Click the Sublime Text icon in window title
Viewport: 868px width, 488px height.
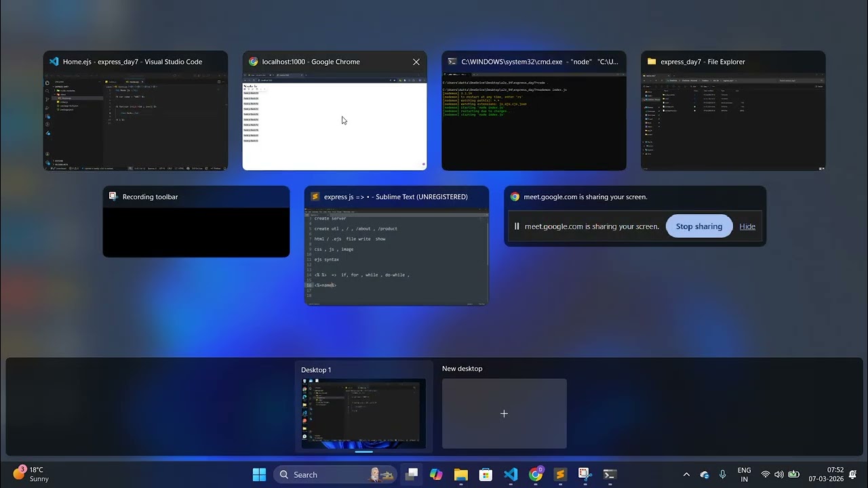(315, 197)
